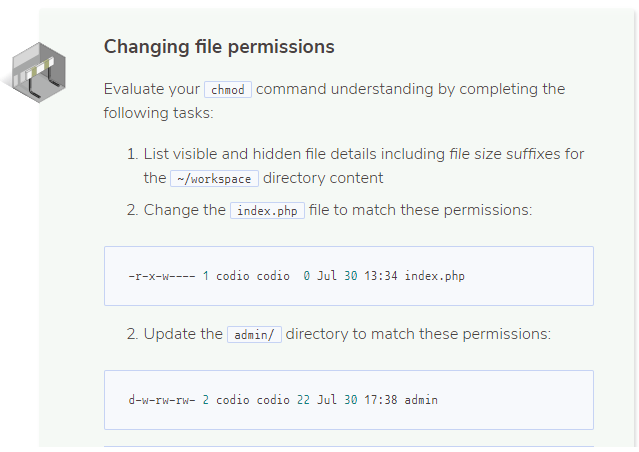Click the admin directory permissions code block
Image resolution: width=639 pixels, height=452 pixels.
click(349, 400)
